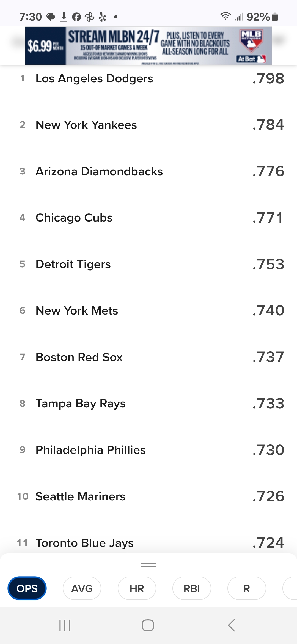Tap the Wi-Fi status icon
The height and width of the screenshot is (644, 297).
pos(225,17)
